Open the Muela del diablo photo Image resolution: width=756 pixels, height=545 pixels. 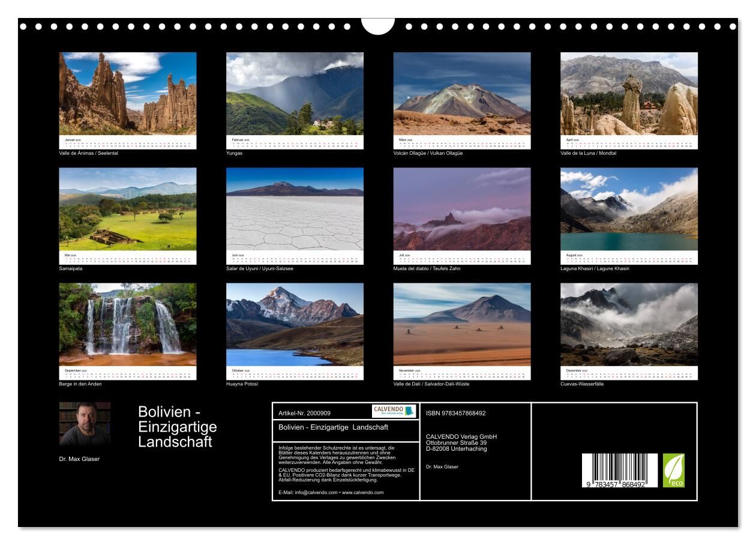tap(461, 209)
